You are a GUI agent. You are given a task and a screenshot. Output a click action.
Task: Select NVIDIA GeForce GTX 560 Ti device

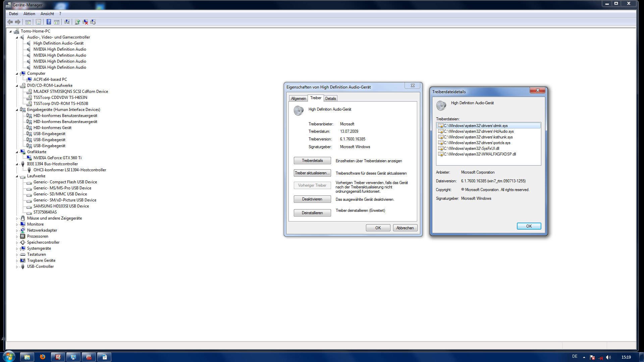click(x=57, y=158)
